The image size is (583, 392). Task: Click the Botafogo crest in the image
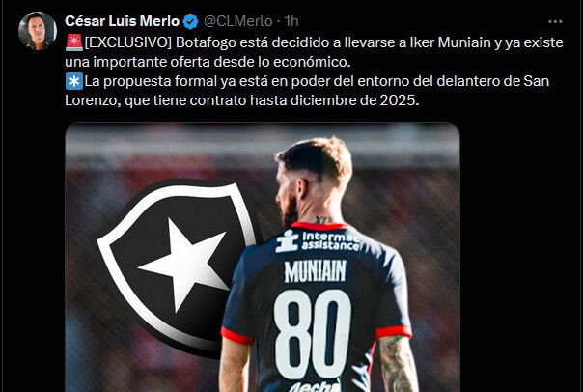coord(175,266)
